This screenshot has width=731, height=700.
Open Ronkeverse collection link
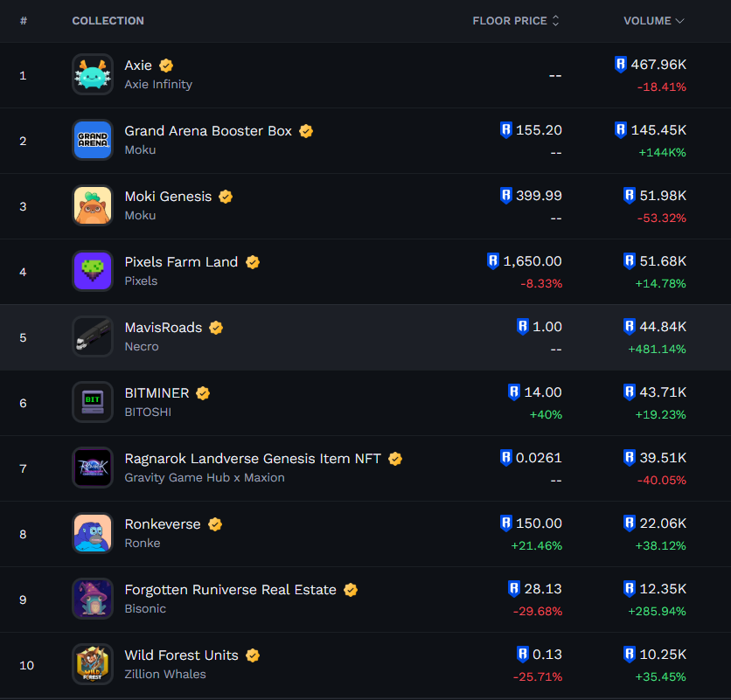(x=163, y=524)
